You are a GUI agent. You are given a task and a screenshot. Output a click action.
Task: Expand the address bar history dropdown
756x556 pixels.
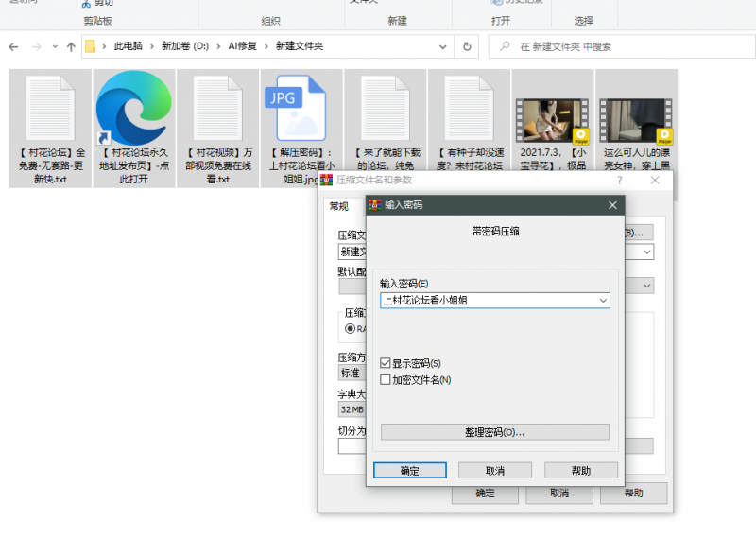pyautogui.click(x=444, y=46)
